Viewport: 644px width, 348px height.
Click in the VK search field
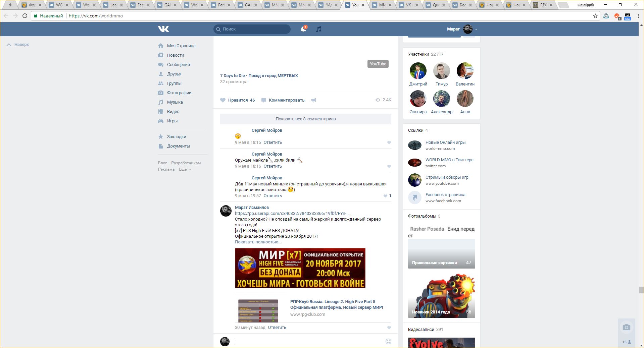tap(252, 29)
